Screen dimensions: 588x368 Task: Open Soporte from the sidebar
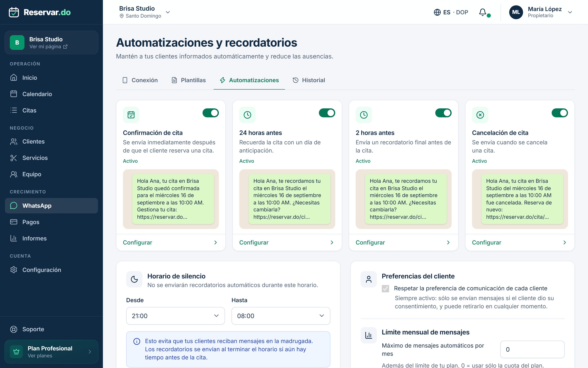[x=51, y=329]
